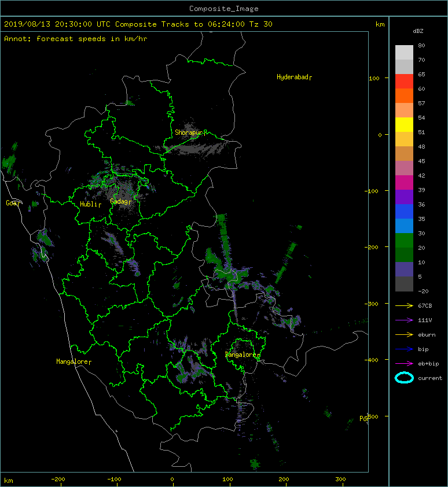Image resolution: width=448 pixels, height=487 pixels.
Task: Click the 'Composite_Image' title text
Action: 224,8
